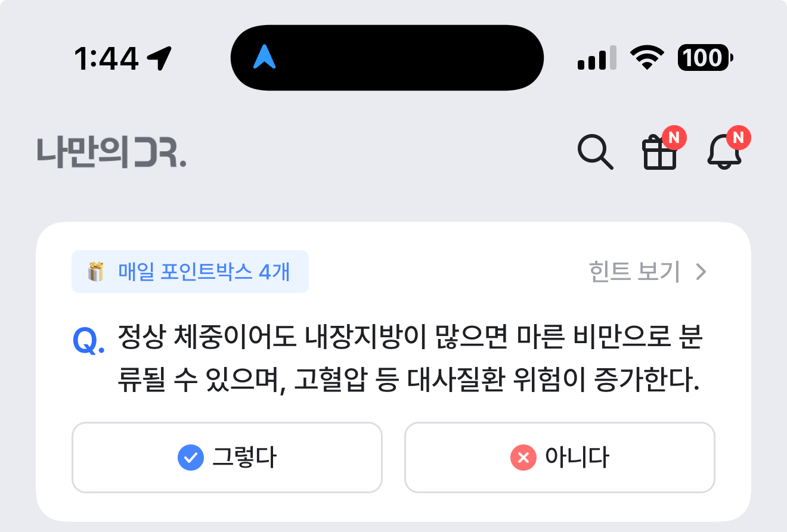
Task: Tap the red N badge on the bell
Action: coord(738,138)
